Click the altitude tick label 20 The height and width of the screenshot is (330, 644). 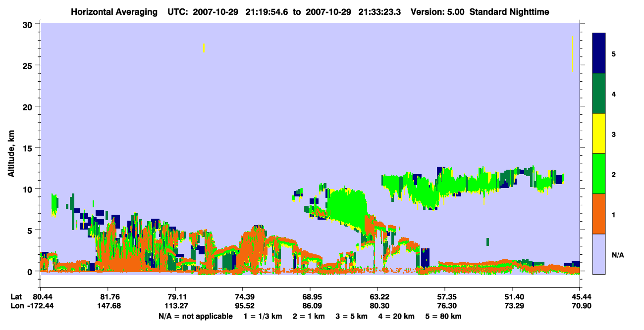tap(29, 106)
